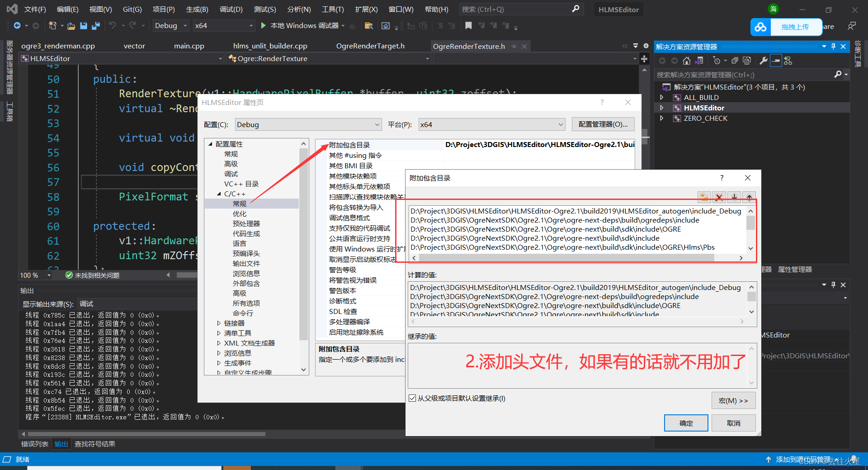The image size is (868, 470).
Task: Click the 确定 button
Action: click(x=686, y=423)
